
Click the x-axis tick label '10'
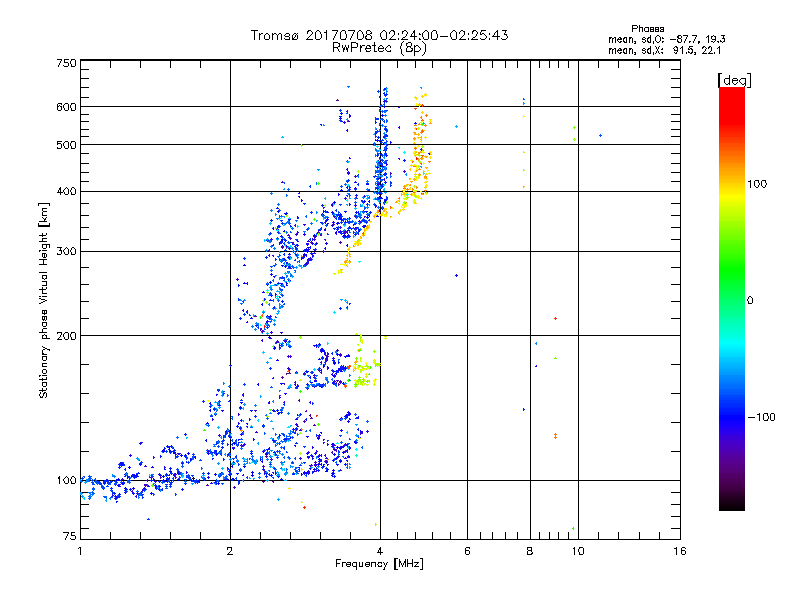click(x=578, y=551)
